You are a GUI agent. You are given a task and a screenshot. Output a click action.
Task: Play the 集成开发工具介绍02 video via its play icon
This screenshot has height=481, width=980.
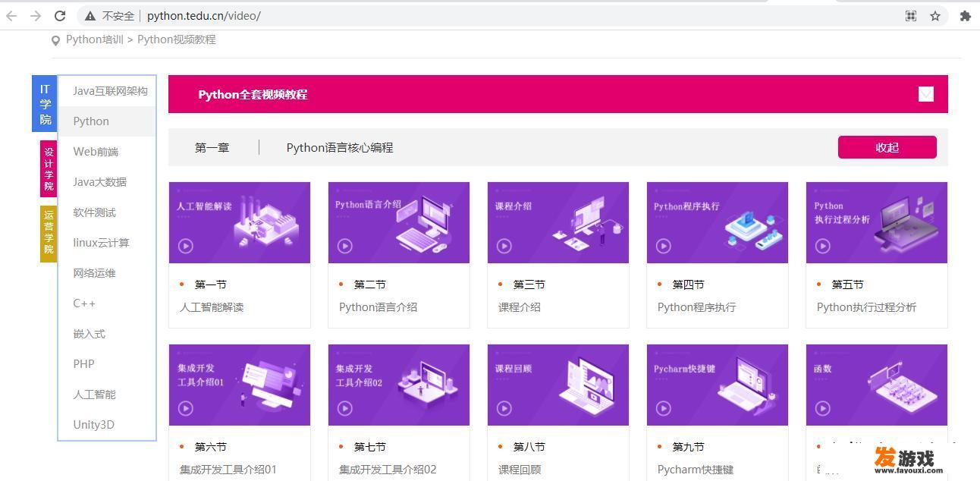coord(345,408)
